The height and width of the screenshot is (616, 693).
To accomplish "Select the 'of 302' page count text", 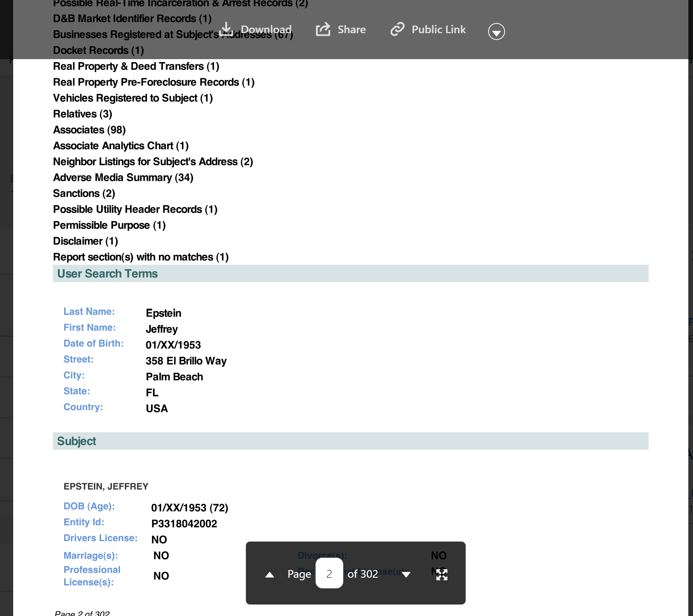I will [363, 574].
